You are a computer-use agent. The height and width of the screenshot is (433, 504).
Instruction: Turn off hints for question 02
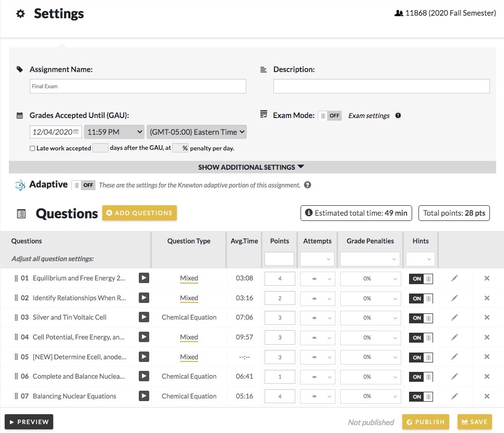point(421,299)
